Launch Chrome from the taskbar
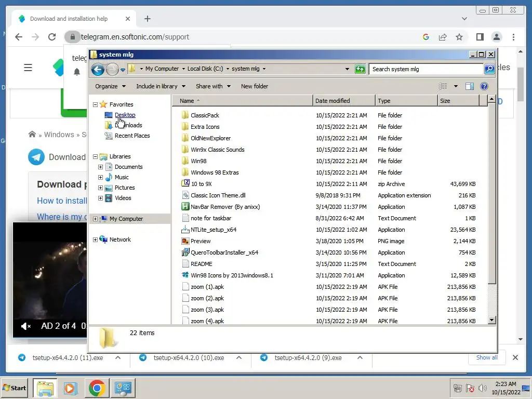The width and height of the screenshot is (532, 399). pos(97,388)
